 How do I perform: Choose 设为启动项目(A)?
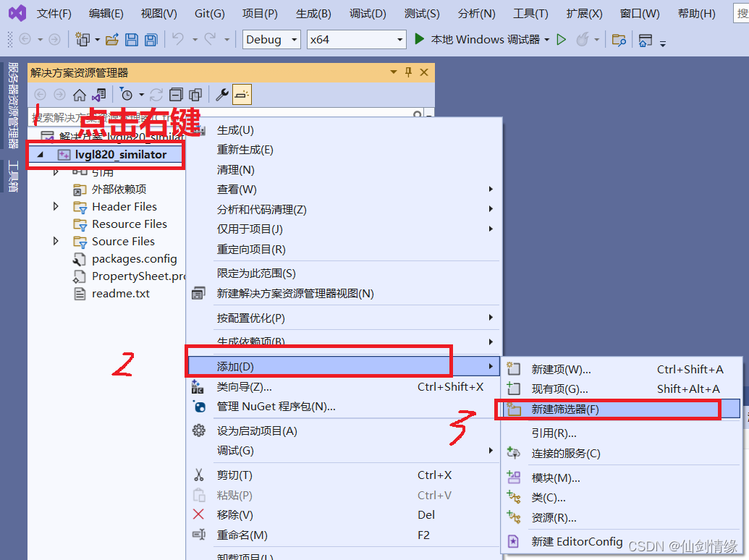pyautogui.click(x=344, y=431)
